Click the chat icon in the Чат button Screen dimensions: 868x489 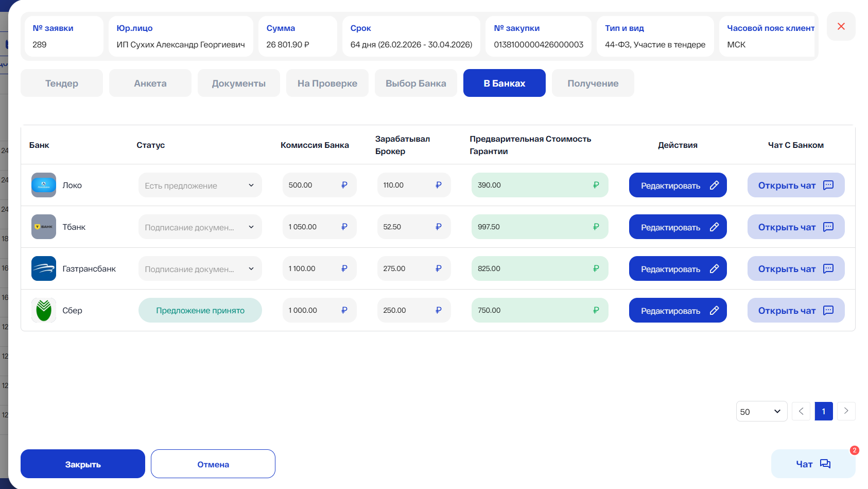point(825,464)
